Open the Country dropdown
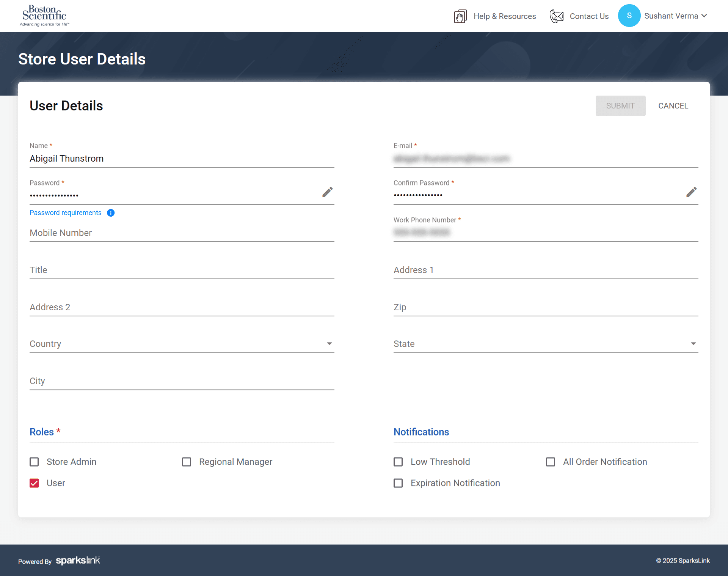 (x=182, y=344)
